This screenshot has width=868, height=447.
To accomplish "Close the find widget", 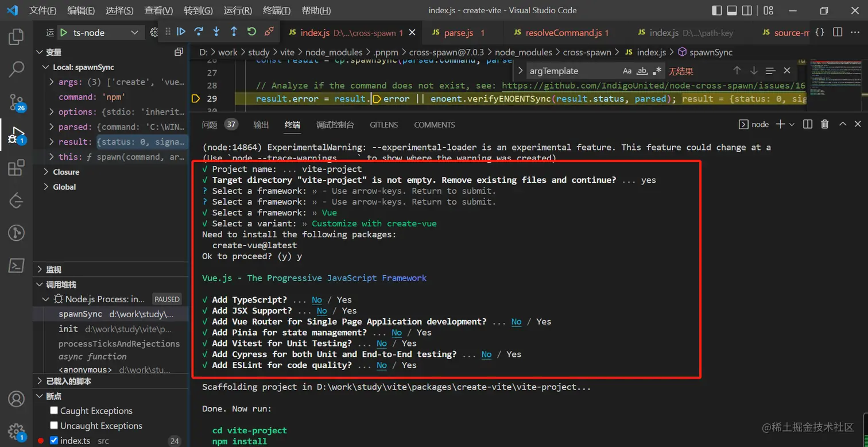I will tap(787, 71).
